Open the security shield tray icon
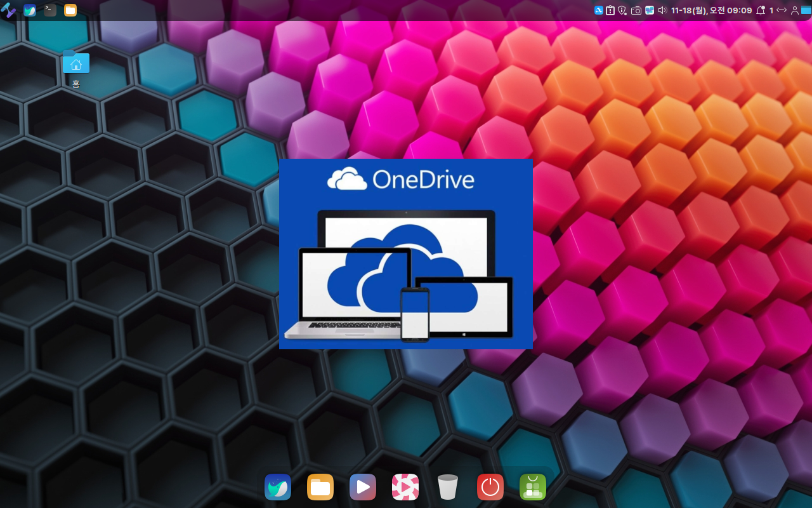Image resolution: width=812 pixels, height=508 pixels. point(622,10)
